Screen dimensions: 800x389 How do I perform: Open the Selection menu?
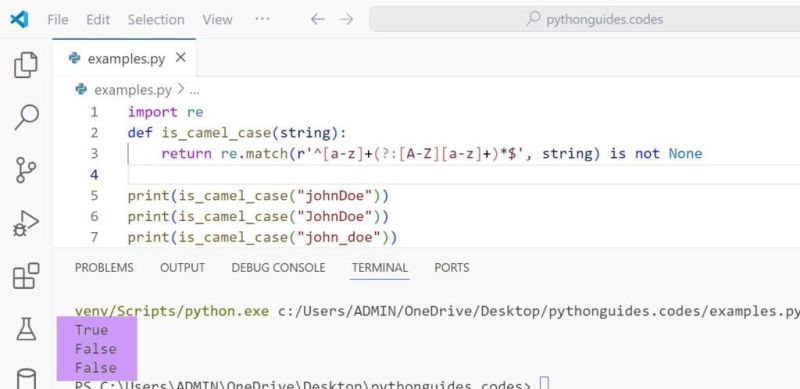[x=156, y=19]
